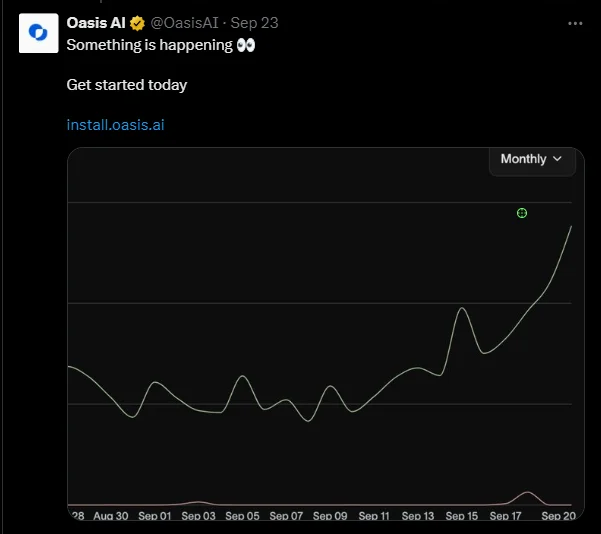Expand the Monthly dropdown chevron
Viewport: 601px width, 534px height.
(x=558, y=159)
